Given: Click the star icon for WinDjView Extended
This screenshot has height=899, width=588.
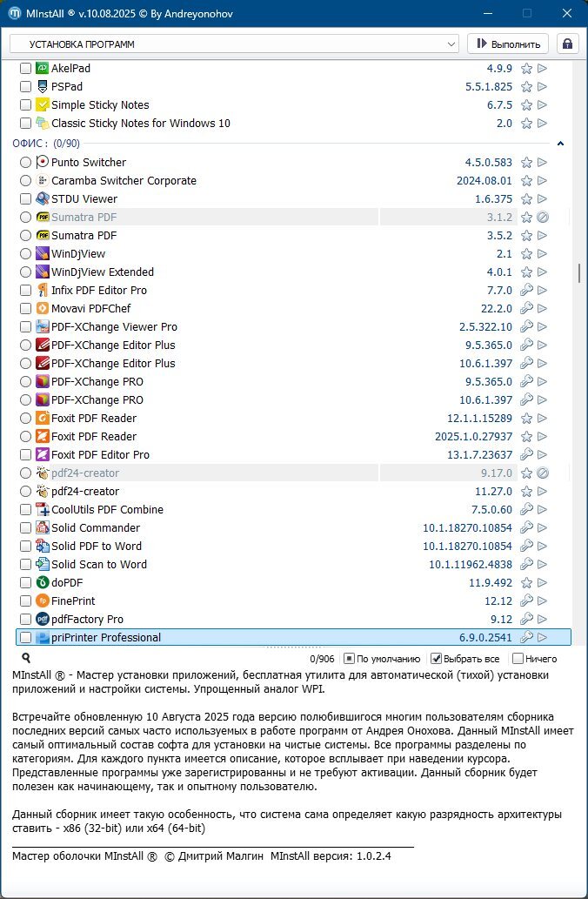Looking at the screenshot, I should (526, 272).
